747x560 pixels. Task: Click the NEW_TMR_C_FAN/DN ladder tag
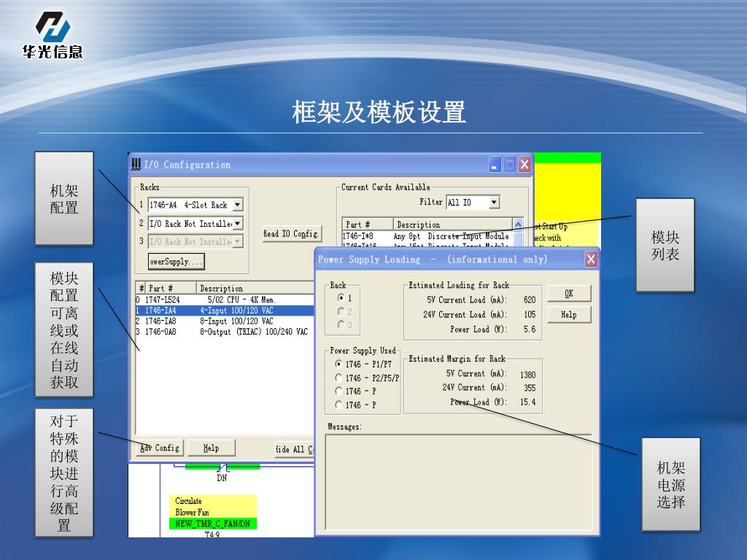pos(213,524)
